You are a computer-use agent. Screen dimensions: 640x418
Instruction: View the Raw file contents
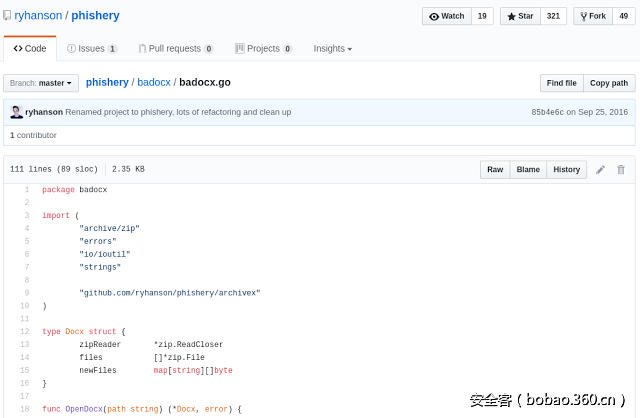495,170
